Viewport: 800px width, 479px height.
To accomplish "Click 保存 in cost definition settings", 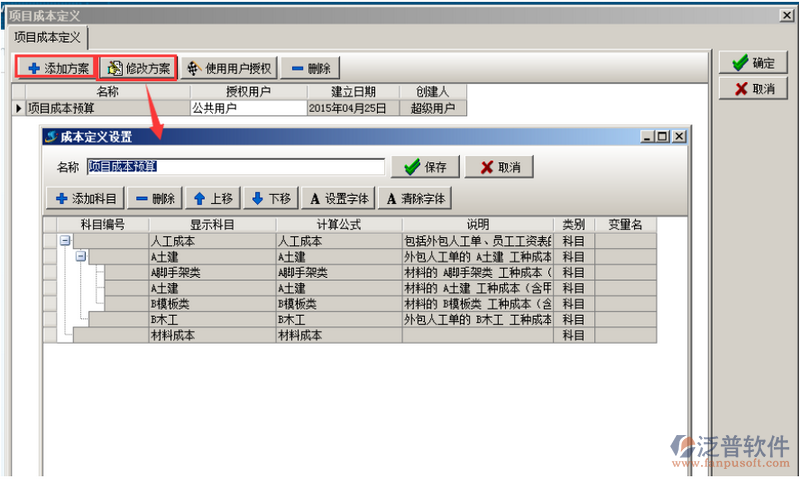I will click(424, 167).
